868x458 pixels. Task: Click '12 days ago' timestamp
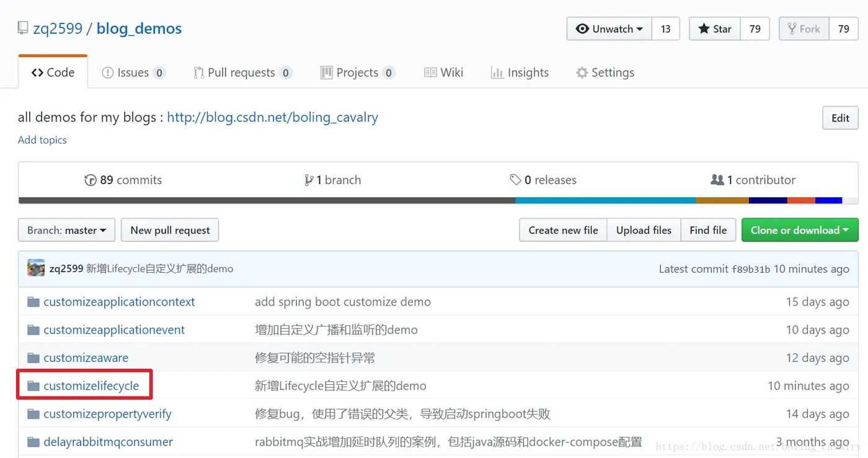[x=817, y=358]
